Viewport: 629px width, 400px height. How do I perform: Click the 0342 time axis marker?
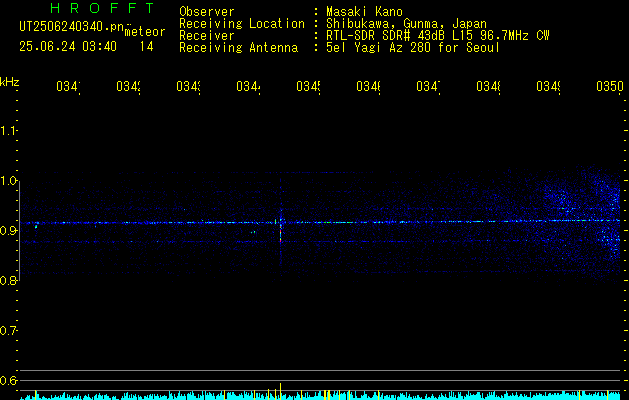click(x=128, y=87)
